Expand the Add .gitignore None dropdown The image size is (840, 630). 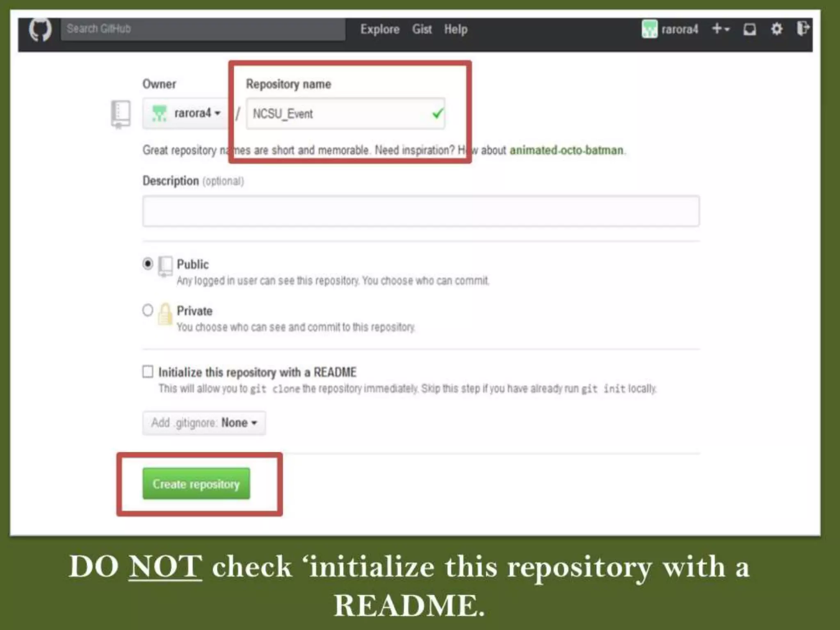pyautogui.click(x=204, y=423)
